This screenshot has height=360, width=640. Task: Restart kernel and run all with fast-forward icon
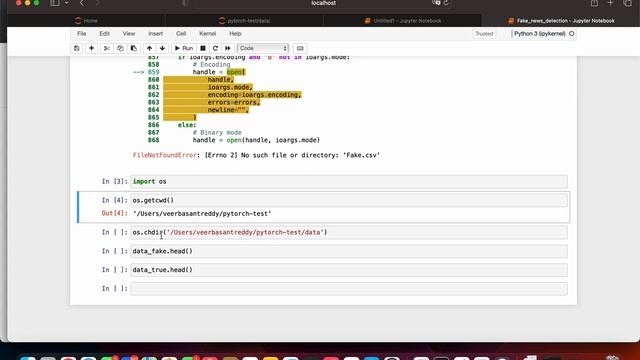pyautogui.click(x=228, y=48)
